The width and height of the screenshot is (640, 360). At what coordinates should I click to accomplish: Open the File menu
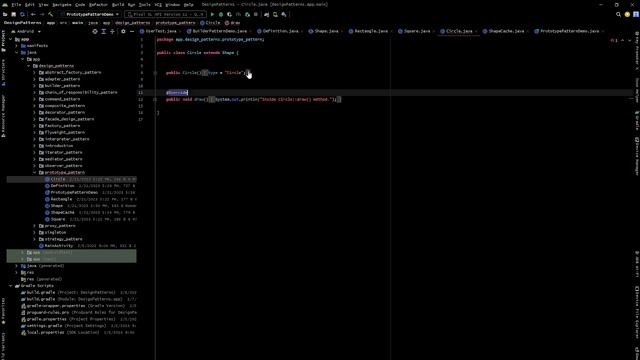[x=16, y=4]
